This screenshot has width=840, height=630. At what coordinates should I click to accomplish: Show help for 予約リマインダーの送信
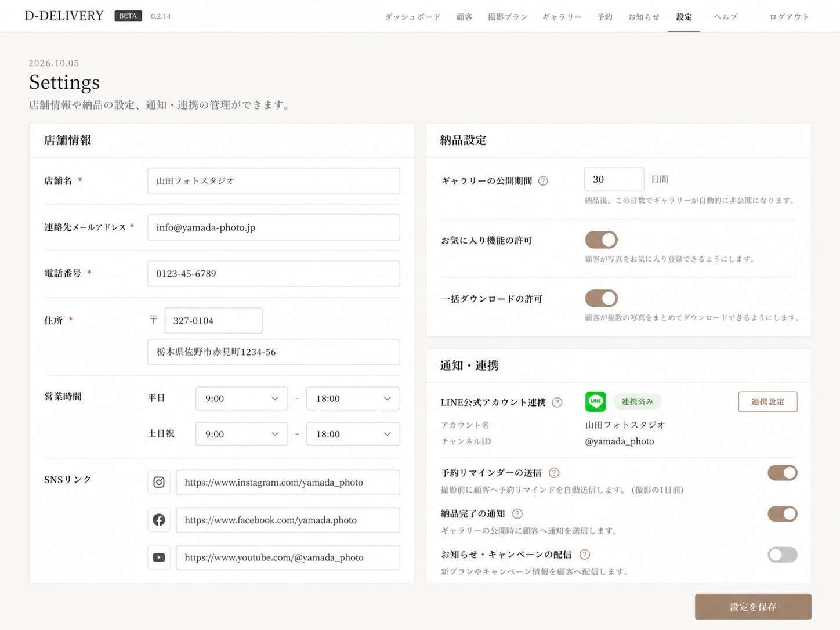click(x=554, y=473)
